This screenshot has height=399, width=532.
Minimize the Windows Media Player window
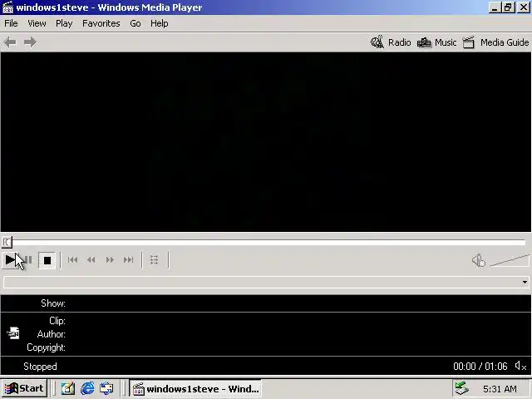click(x=495, y=7)
